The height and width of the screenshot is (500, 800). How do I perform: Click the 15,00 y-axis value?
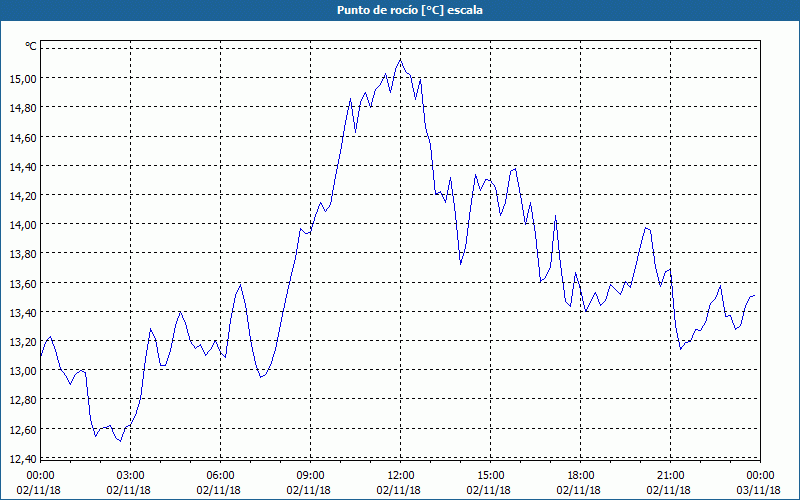pos(23,79)
